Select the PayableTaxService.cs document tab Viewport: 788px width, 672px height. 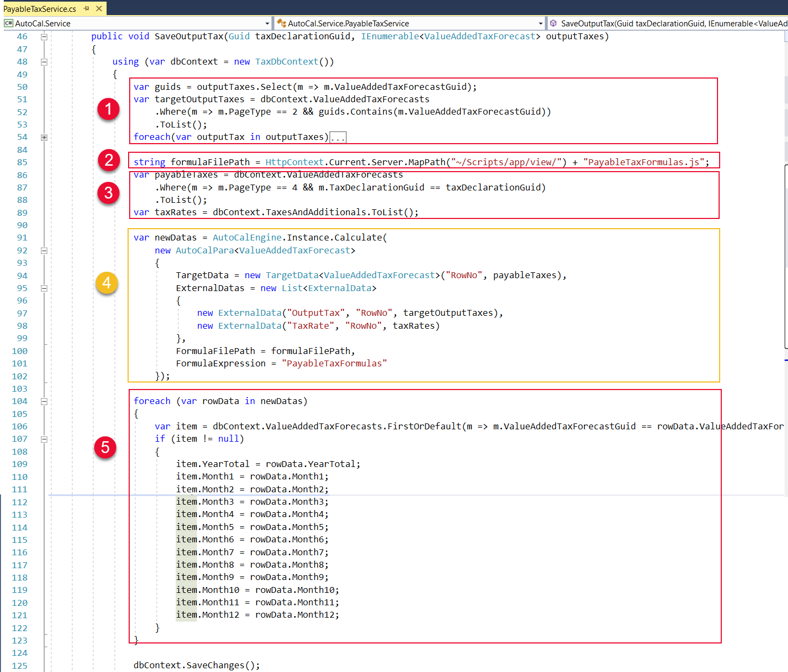(x=40, y=9)
